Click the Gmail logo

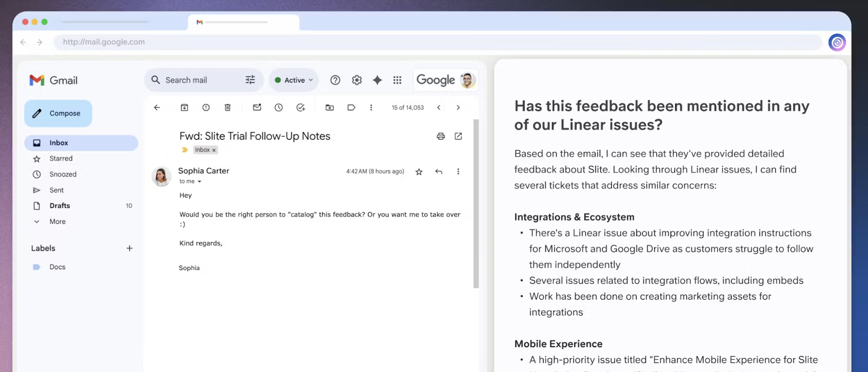pyautogui.click(x=54, y=80)
